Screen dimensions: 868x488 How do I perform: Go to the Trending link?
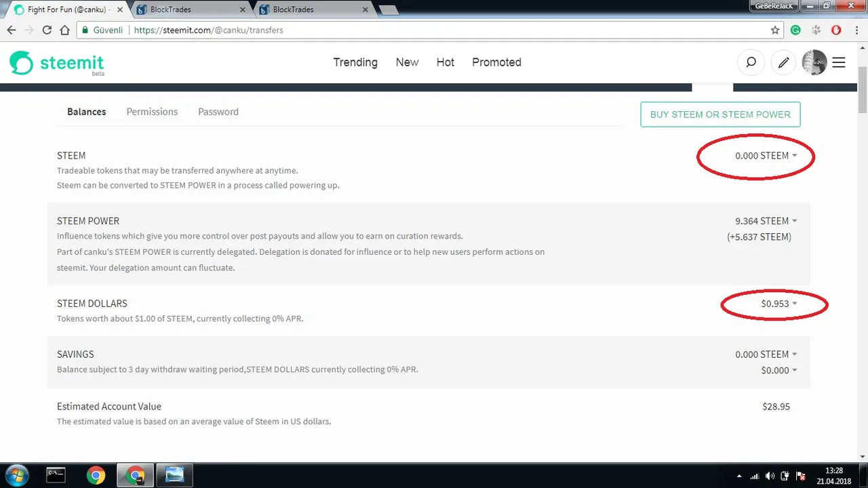(355, 62)
